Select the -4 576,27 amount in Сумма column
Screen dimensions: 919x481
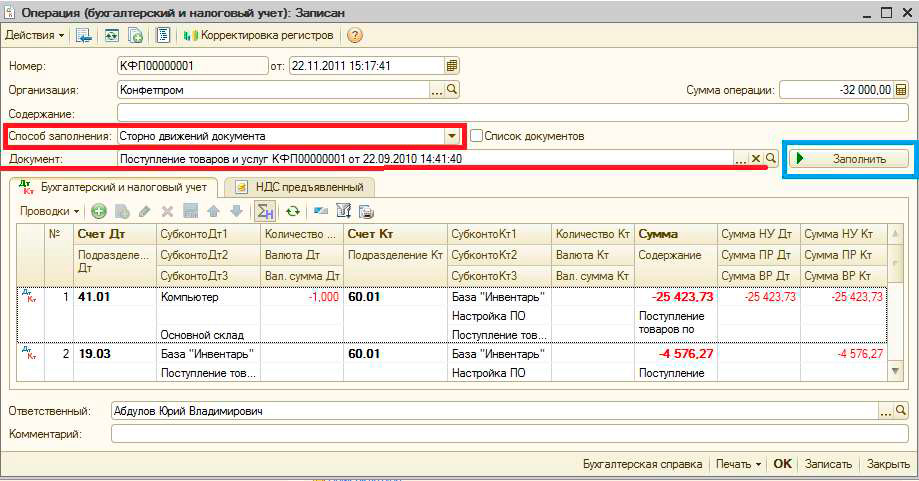[x=676, y=354]
